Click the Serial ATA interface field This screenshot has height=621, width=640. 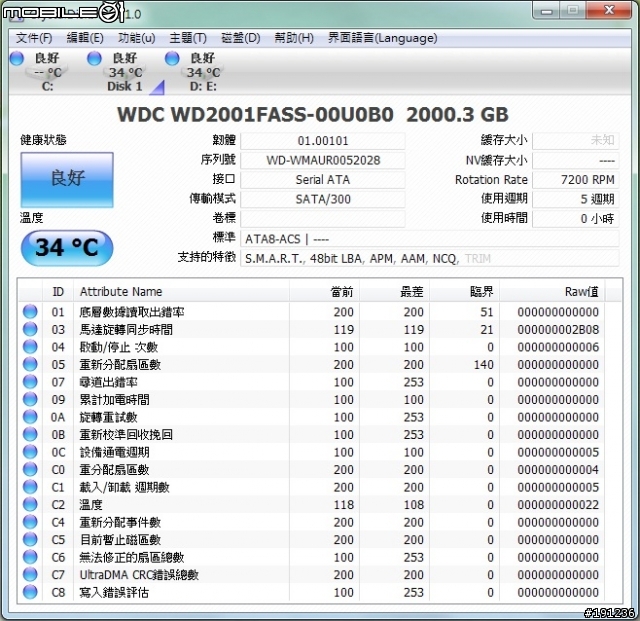click(x=323, y=180)
